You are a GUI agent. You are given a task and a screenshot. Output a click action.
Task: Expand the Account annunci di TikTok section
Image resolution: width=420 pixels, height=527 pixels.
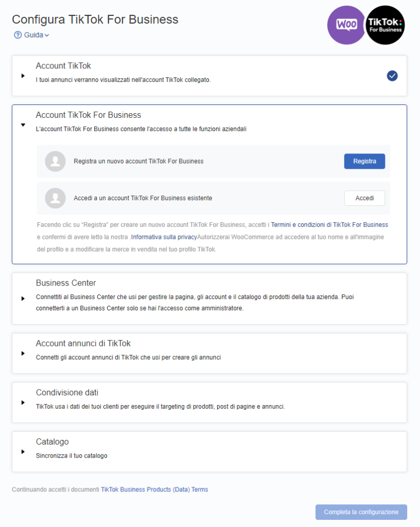pyautogui.click(x=23, y=353)
